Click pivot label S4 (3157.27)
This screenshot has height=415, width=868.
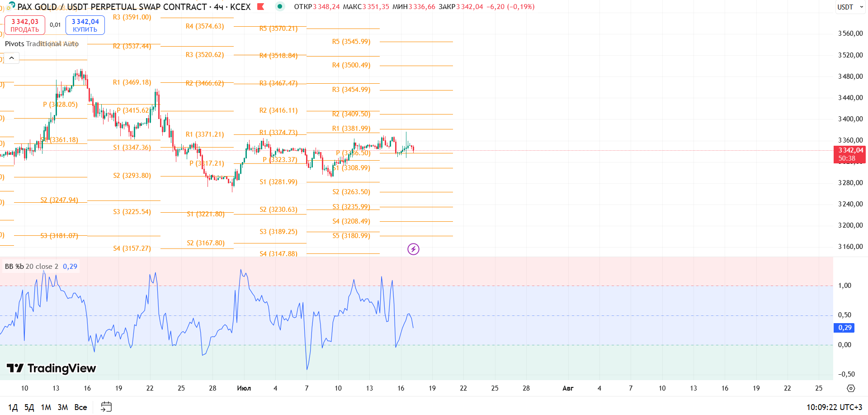click(132, 248)
